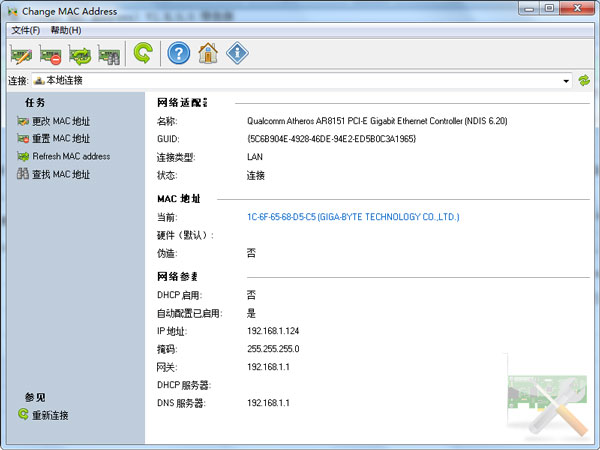
Task: Click the Refresh MAC address toolbar icon with green arrows
Action: coord(80,55)
